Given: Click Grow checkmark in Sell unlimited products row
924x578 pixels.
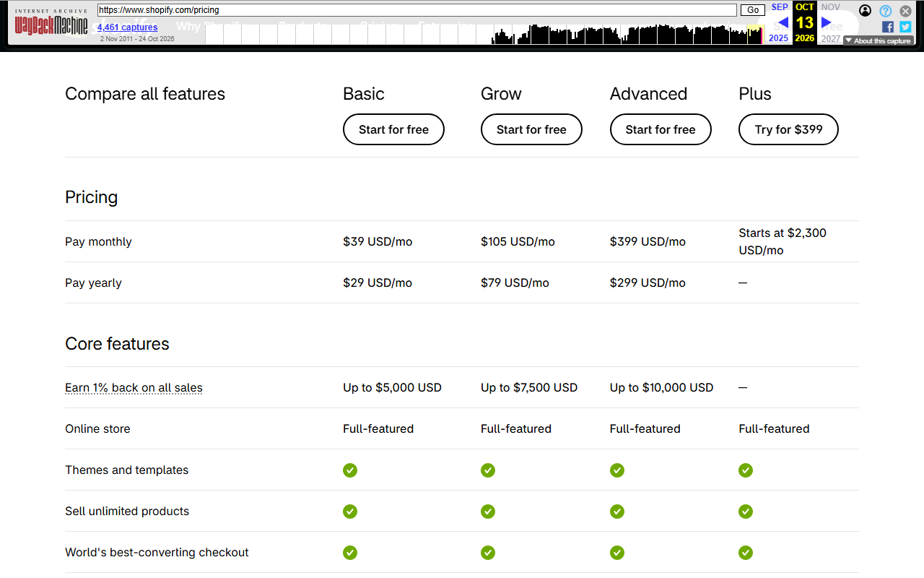Looking at the screenshot, I should (488, 512).
